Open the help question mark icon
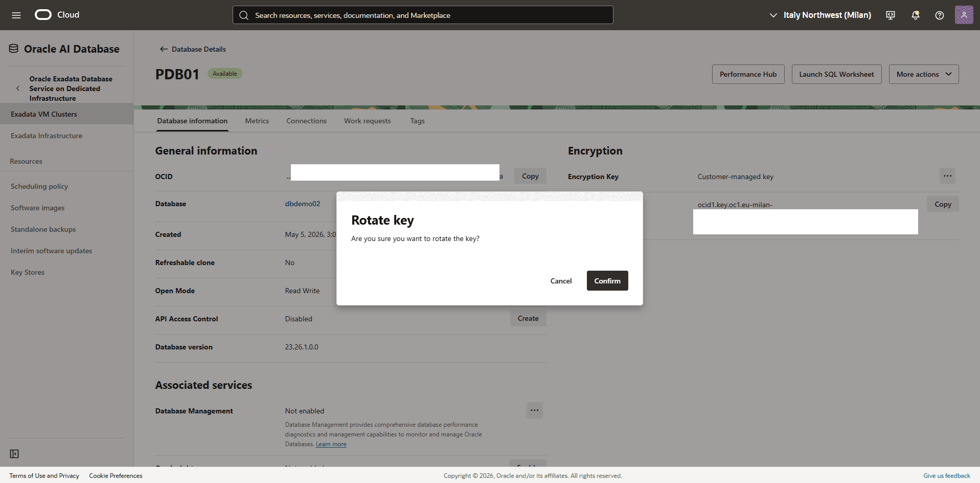 940,15
